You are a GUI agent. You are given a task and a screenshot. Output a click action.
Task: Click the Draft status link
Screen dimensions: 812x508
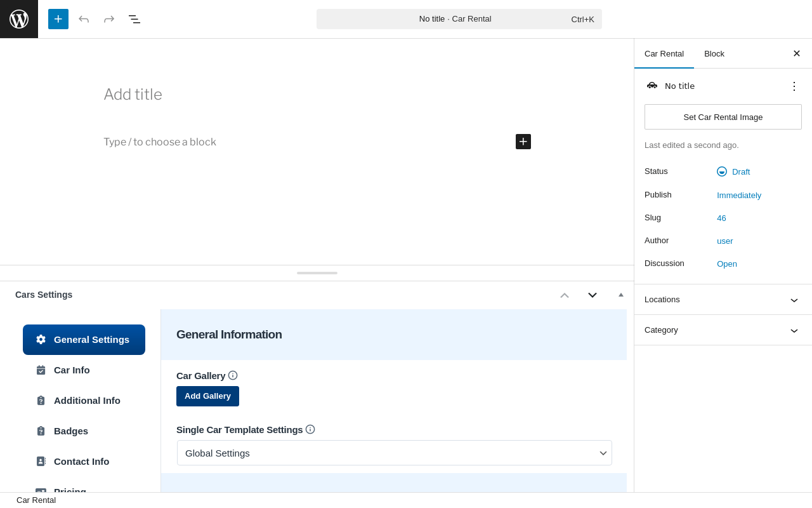click(x=740, y=171)
